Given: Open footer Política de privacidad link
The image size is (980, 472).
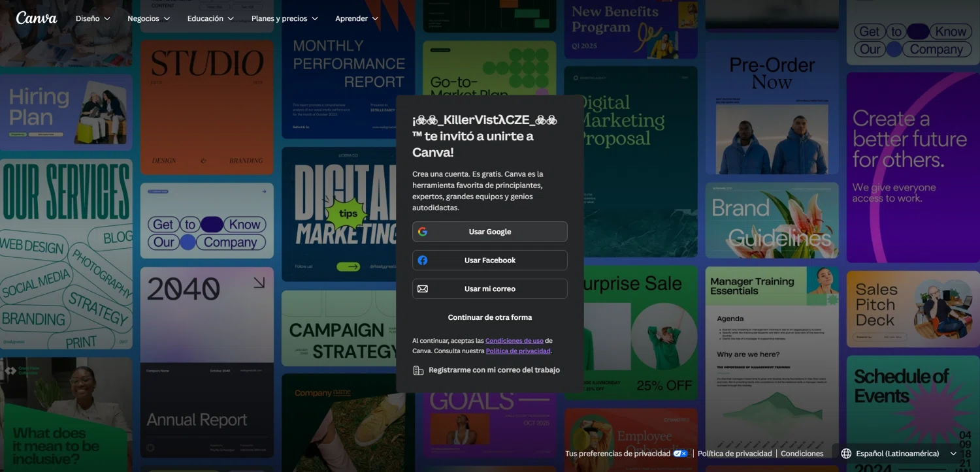Looking at the screenshot, I should (x=735, y=454).
